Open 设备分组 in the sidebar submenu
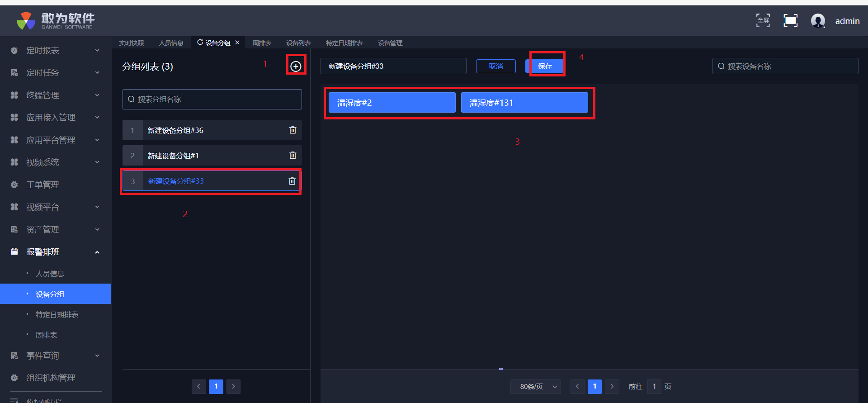 click(56, 294)
